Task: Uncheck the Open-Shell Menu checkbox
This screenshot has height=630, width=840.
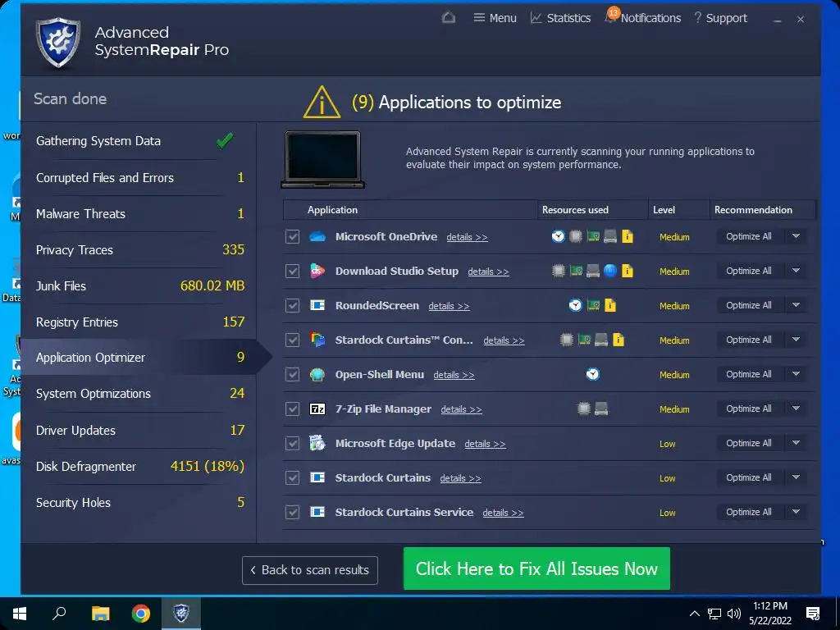Action: pos(293,374)
